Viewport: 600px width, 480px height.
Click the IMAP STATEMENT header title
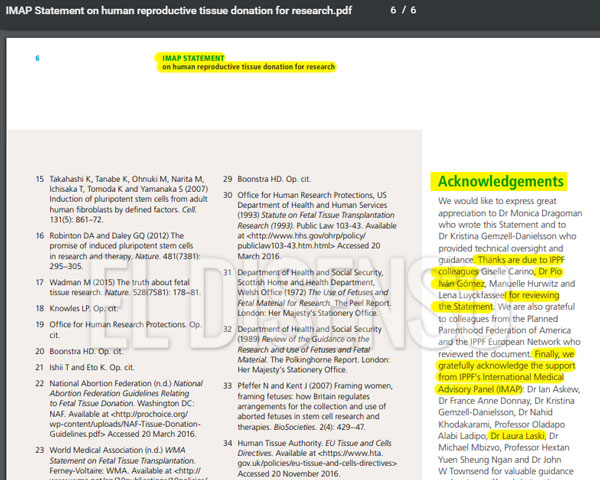click(193, 58)
